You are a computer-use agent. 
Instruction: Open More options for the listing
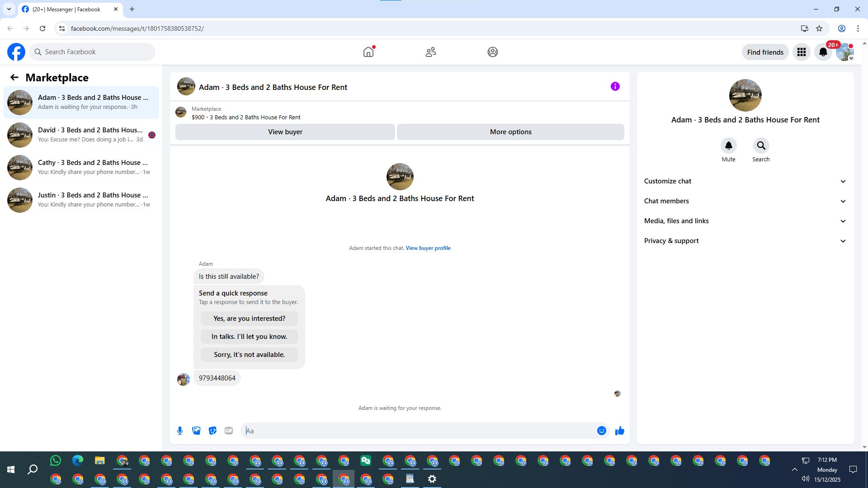click(x=511, y=132)
